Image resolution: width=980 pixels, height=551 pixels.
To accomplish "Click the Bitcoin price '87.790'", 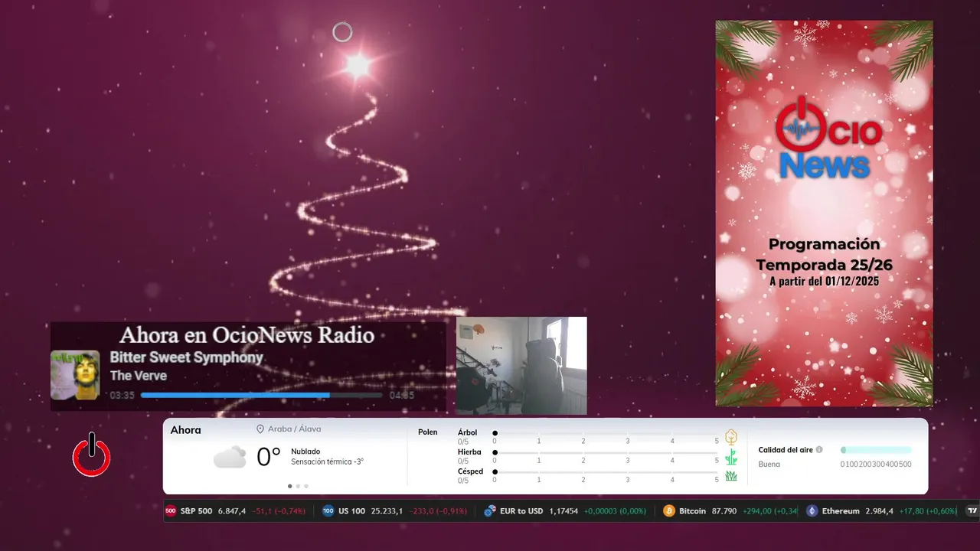I will (724, 510).
